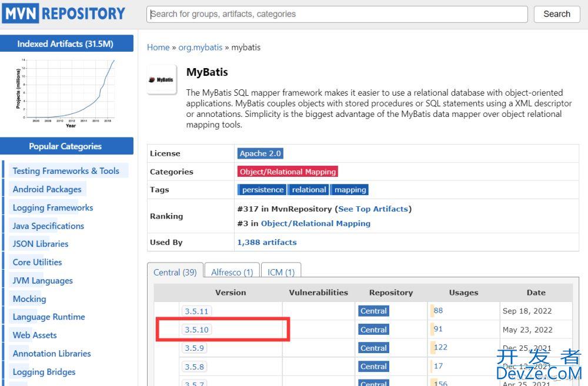Click the indexed artifacts growth chart

pos(66,93)
